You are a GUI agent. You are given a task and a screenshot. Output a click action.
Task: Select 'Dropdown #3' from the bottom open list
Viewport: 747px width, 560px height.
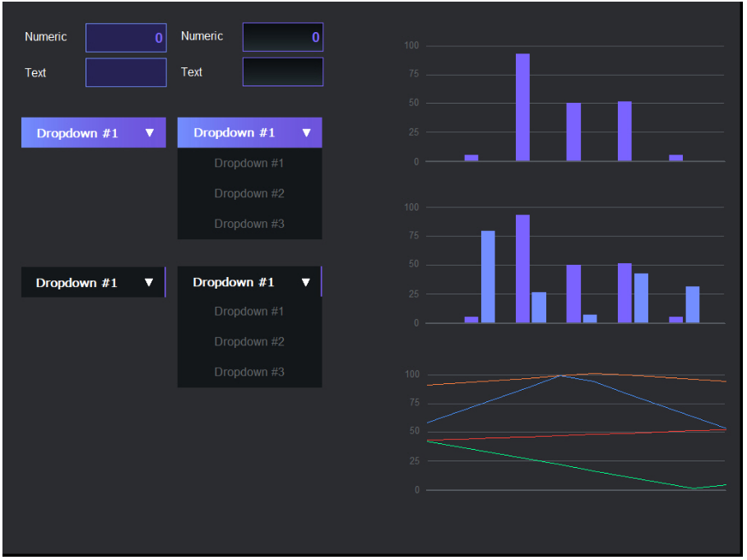pos(249,372)
